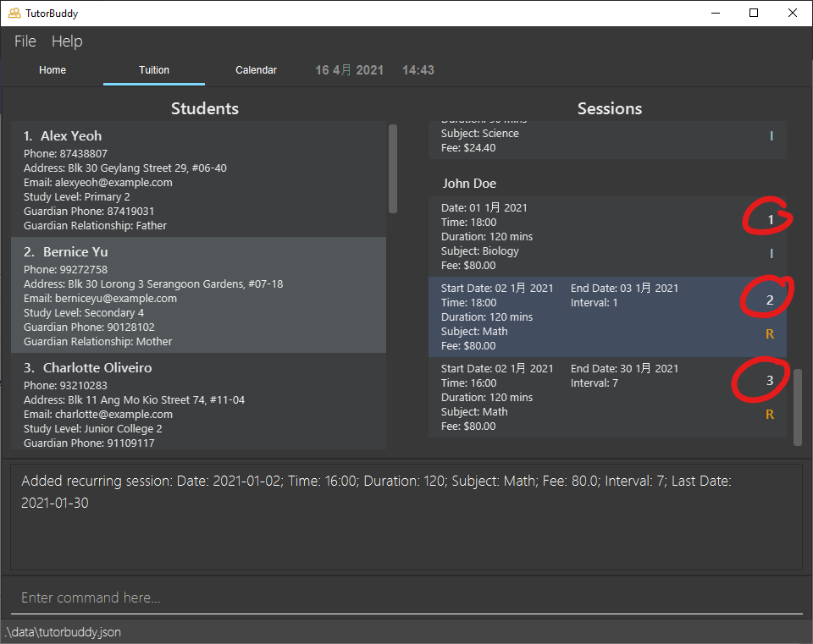Select student Bernice Yu
The width and height of the screenshot is (813, 644).
point(198,295)
